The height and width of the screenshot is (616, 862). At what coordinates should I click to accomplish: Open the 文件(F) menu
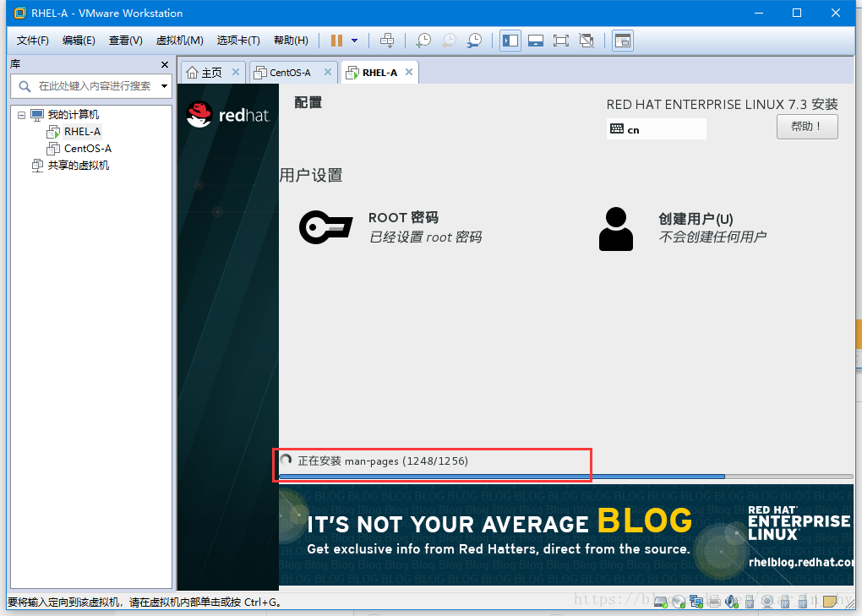tap(32, 40)
